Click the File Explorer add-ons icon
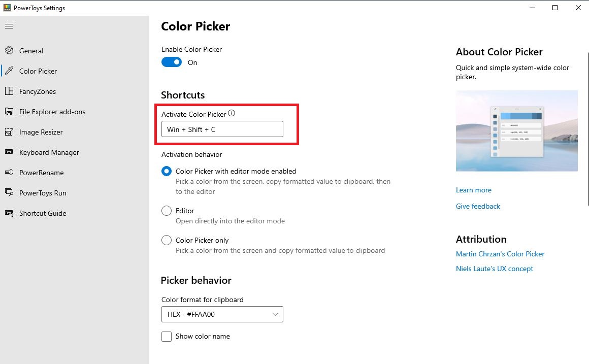Screen dimensions: 589x364 pyautogui.click(x=9, y=111)
